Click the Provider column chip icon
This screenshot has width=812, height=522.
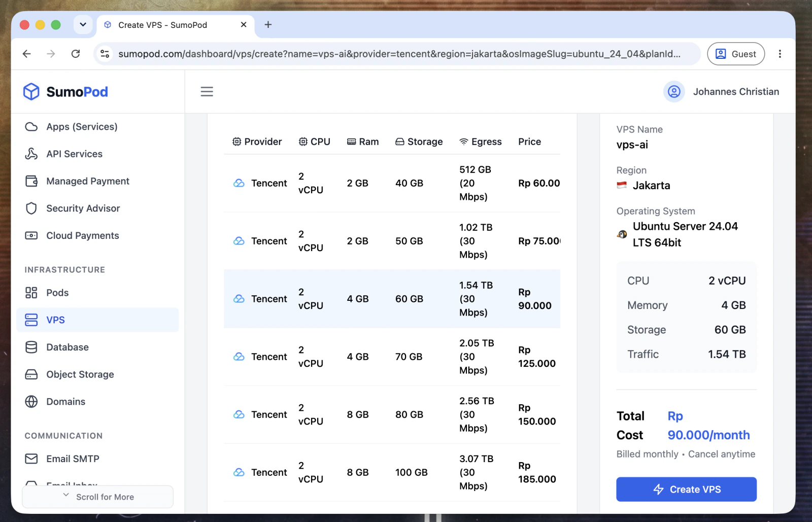tap(236, 142)
